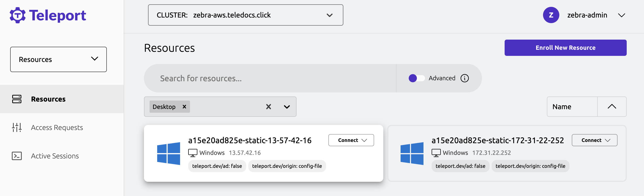This screenshot has width=644, height=196.
Task: Click the Advanced search info icon
Action: coord(465,78)
